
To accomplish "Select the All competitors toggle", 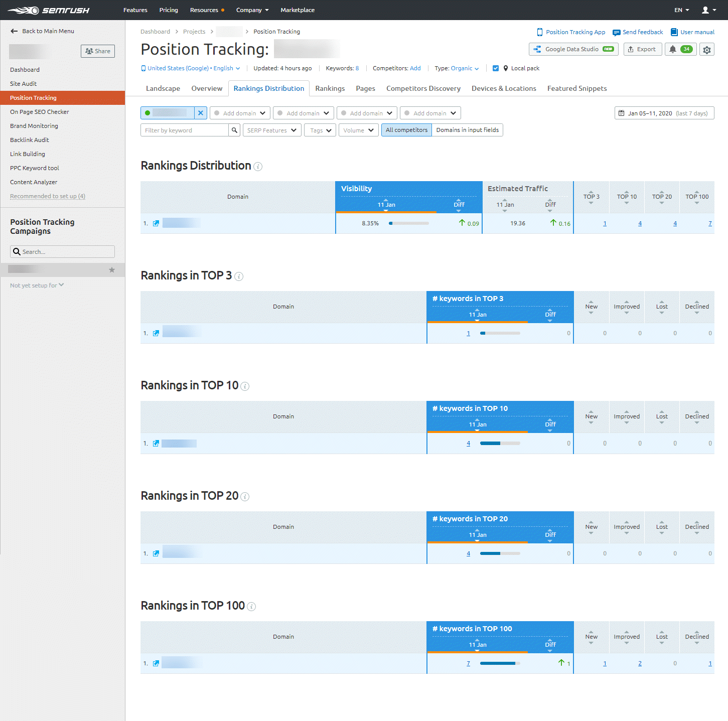I will [x=406, y=130].
